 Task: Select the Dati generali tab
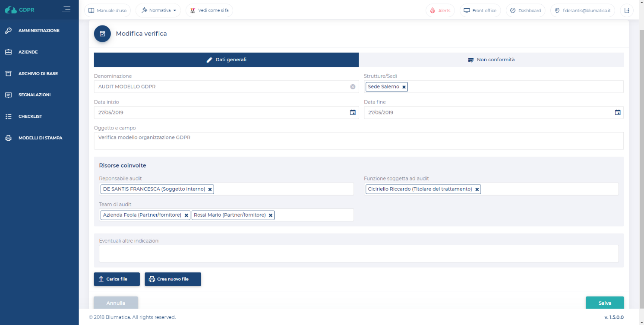(226, 60)
